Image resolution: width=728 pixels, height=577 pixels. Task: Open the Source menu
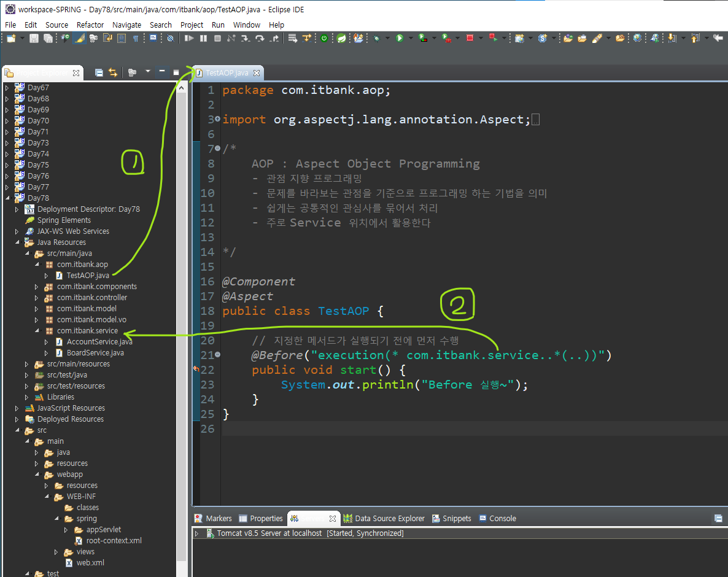(56, 25)
